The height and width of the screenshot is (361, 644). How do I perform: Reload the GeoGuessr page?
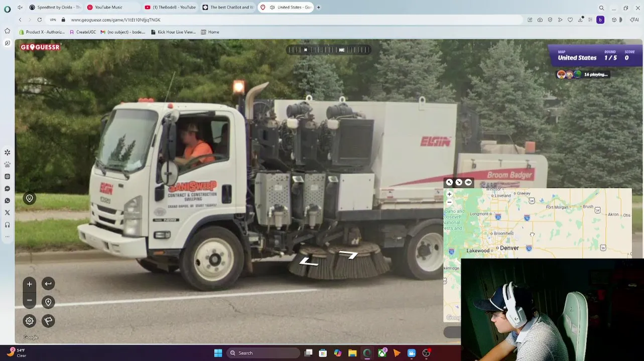click(39, 20)
